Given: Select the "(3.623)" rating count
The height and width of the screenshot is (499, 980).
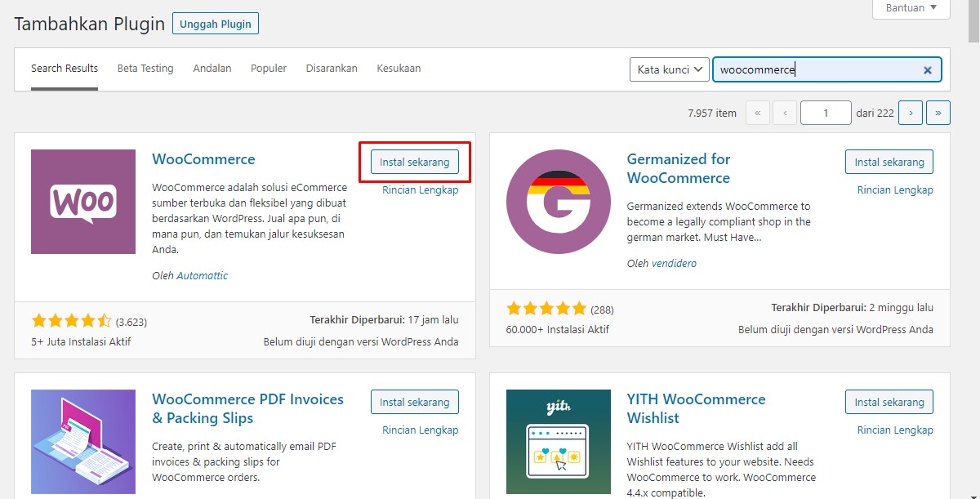Looking at the screenshot, I should point(131,322).
